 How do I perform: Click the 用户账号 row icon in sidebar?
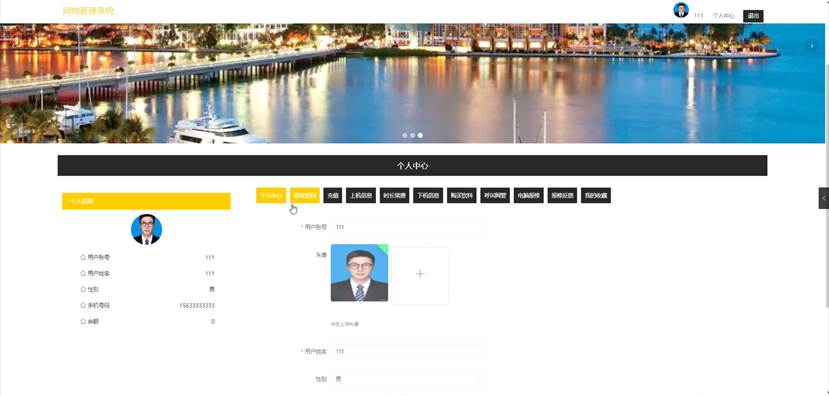[83, 257]
